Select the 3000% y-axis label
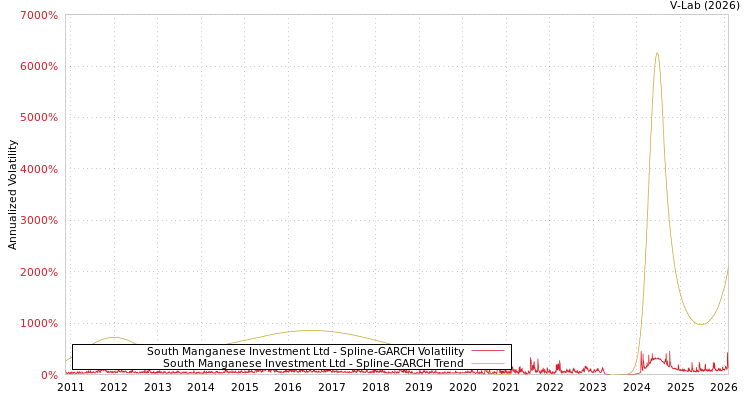The image size is (750, 400). click(39, 221)
